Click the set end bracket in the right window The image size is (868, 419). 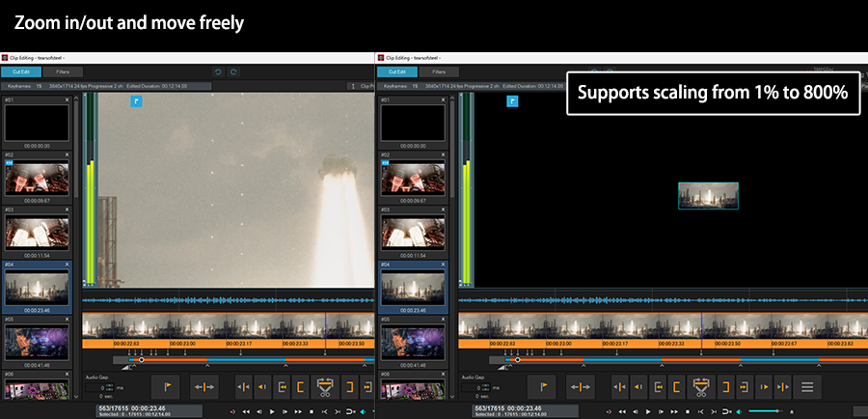pyautogui.click(x=725, y=386)
